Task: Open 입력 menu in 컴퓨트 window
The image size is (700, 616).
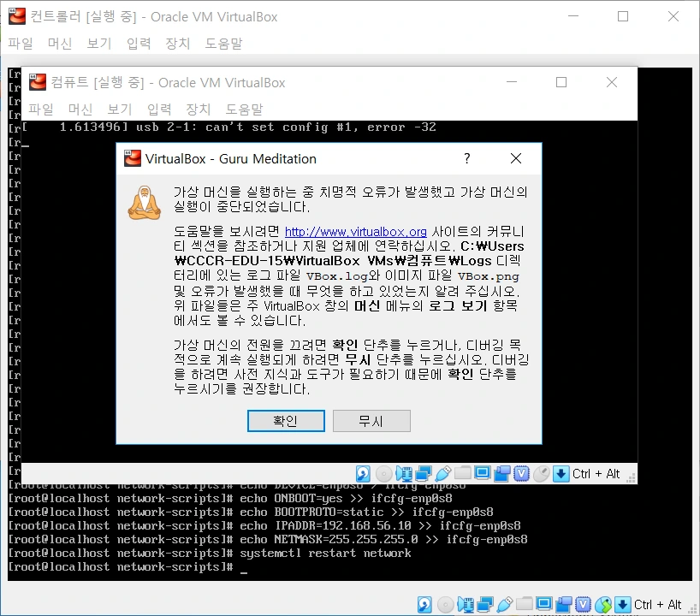Action: point(159,109)
